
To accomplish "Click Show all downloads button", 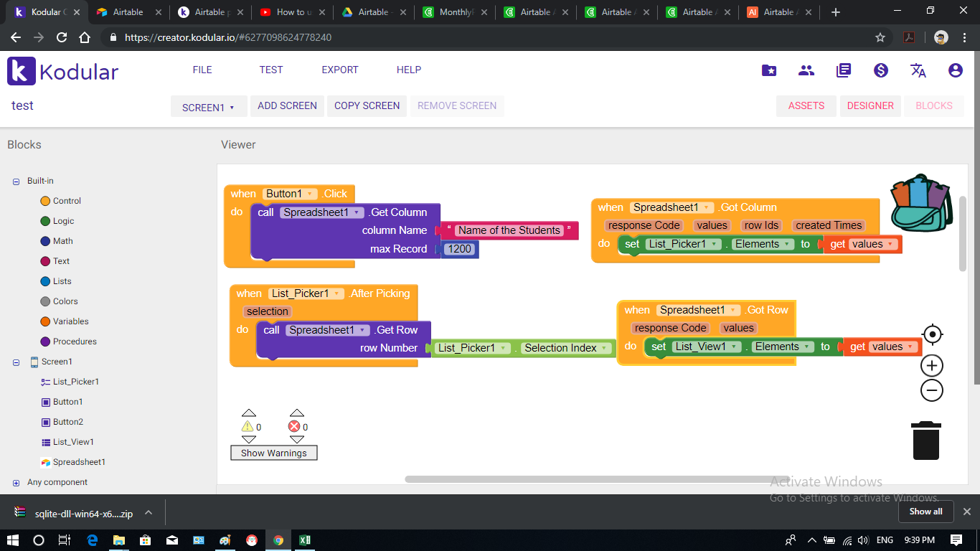I will 925,512.
